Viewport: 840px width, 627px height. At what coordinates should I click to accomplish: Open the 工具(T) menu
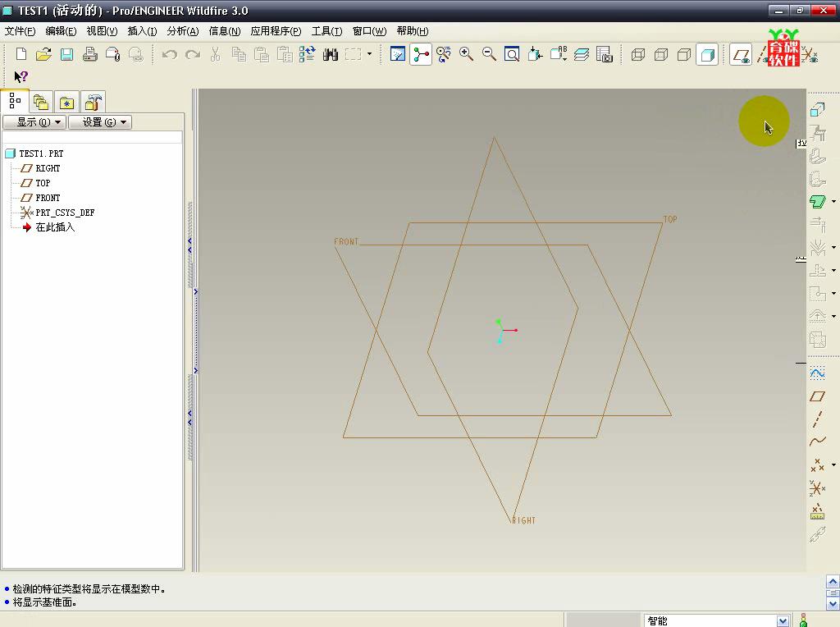[x=326, y=31]
